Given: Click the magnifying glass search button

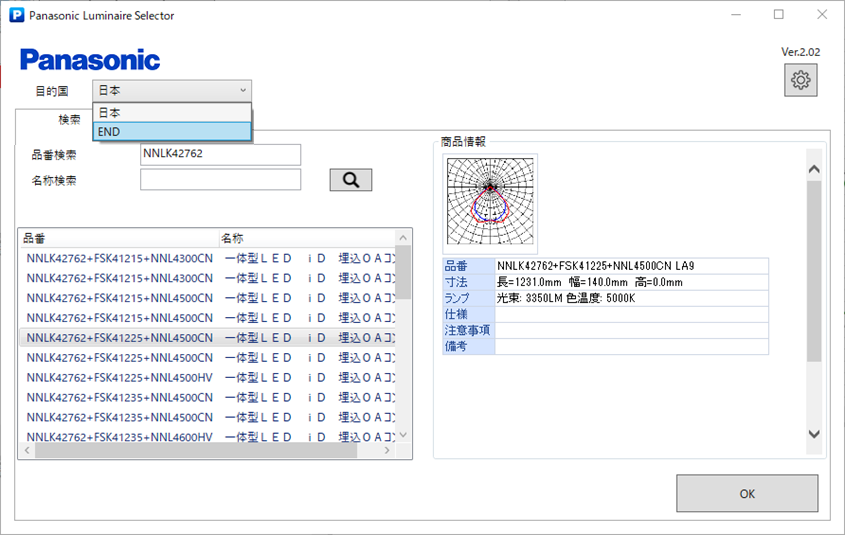Looking at the screenshot, I should [x=351, y=180].
